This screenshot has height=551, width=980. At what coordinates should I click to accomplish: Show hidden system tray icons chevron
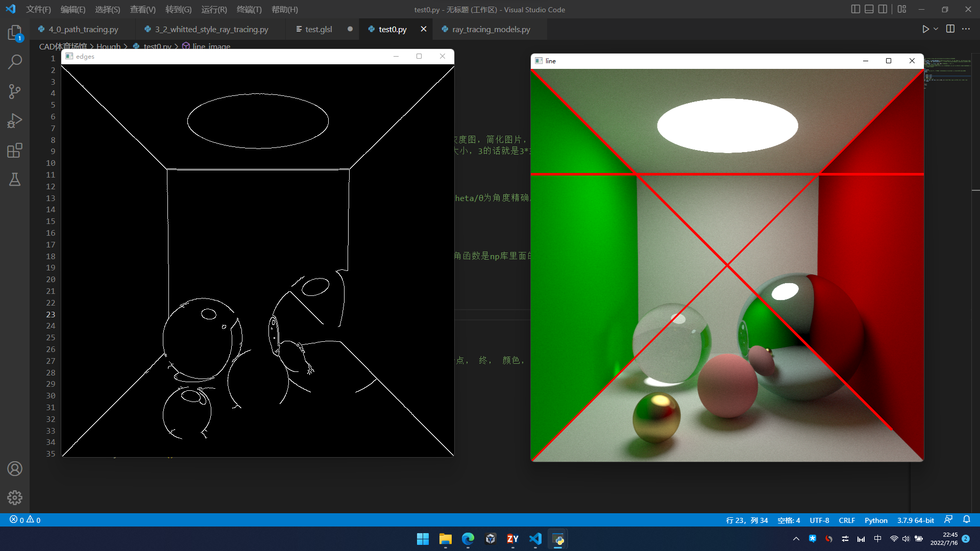tap(796, 539)
